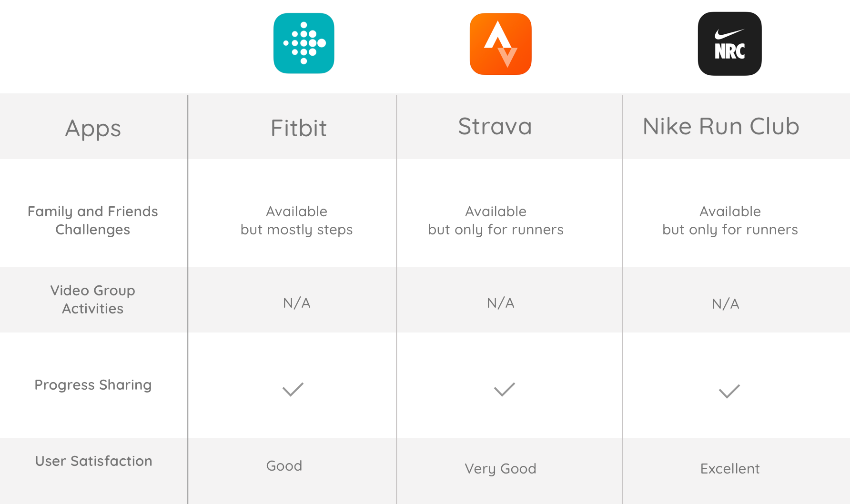This screenshot has width=850, height=504.
Task: Click the 'Excellent' rating for Nike Run Club
Action: tap(730, 469)
